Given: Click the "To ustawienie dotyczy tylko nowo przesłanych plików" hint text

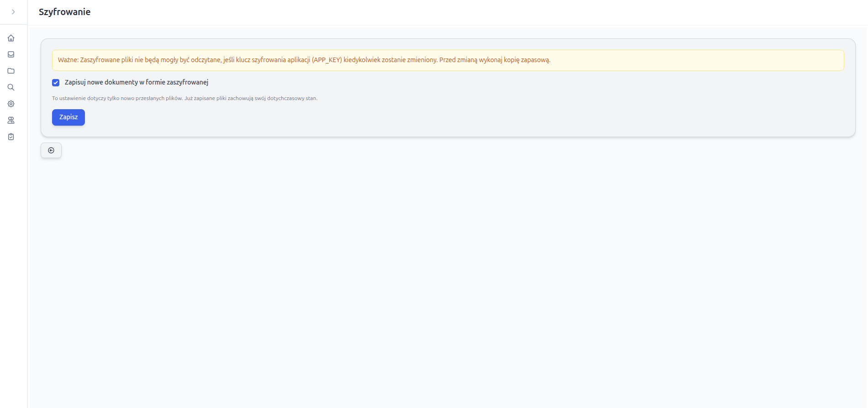Looking at the screenshot, I should (184, 98).
